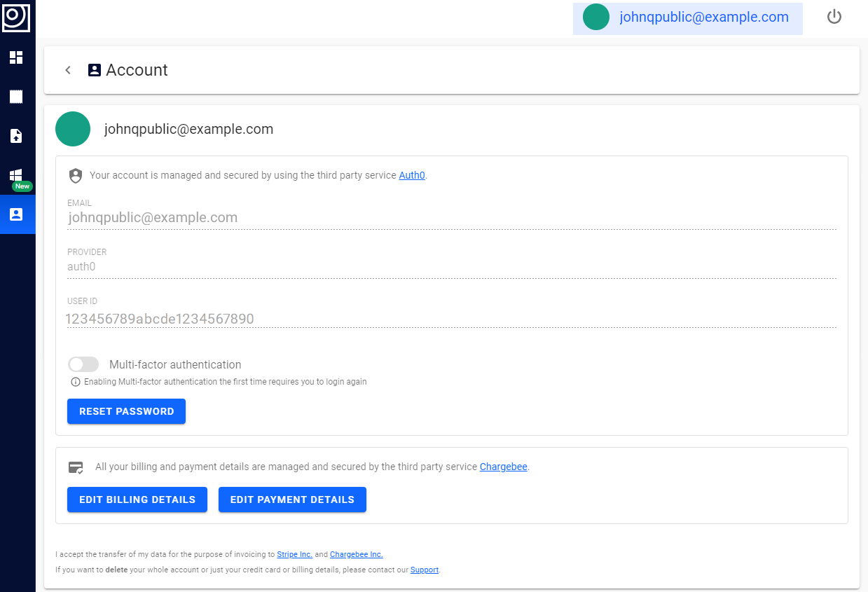868x592 pixels.
Task: Click the RESET PASSWORD button
Action: pyautogui.click(x=126, y=411)
